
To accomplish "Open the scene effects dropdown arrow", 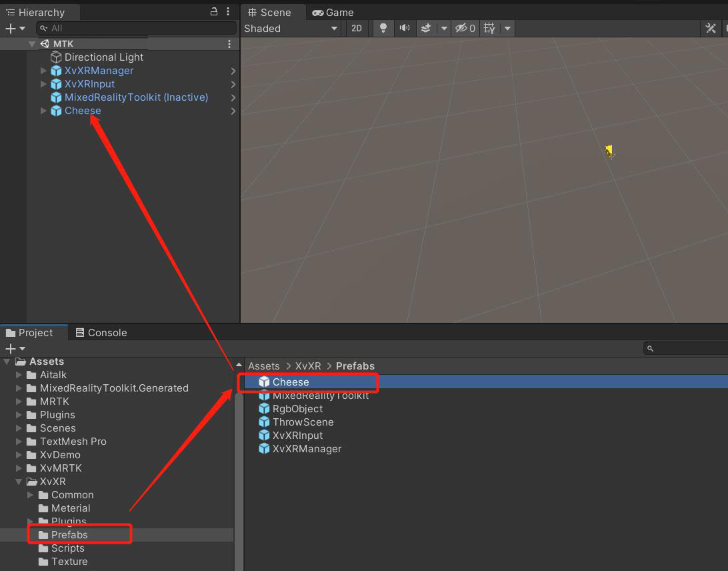I will tap(444, 28).
